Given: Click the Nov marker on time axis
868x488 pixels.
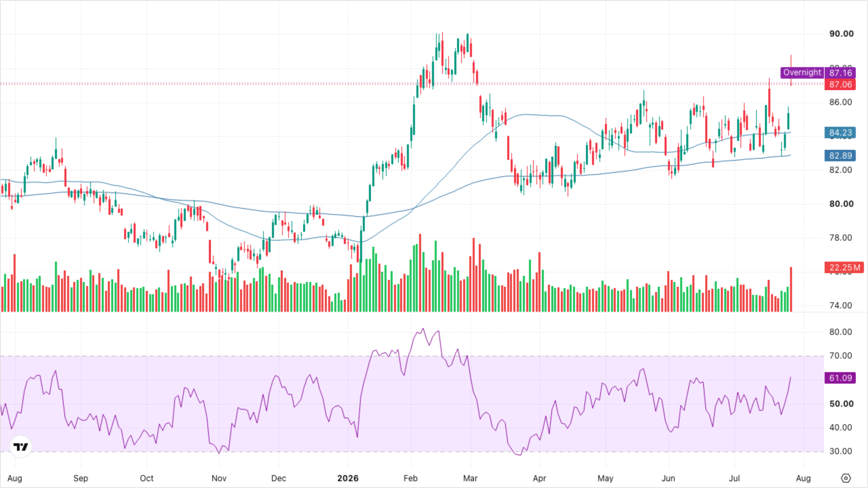Looking at the screenshot, I should [219, 478].
